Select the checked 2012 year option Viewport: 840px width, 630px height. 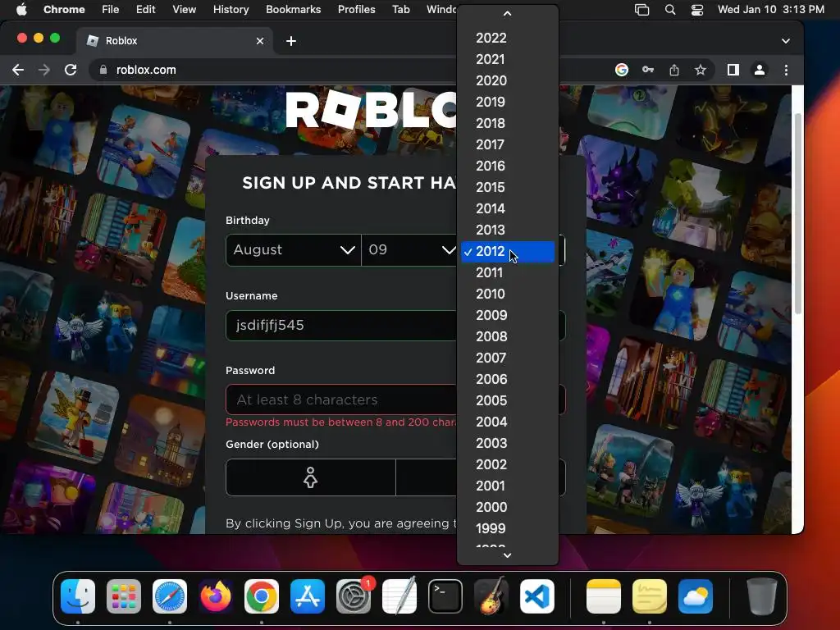[507, 252]
